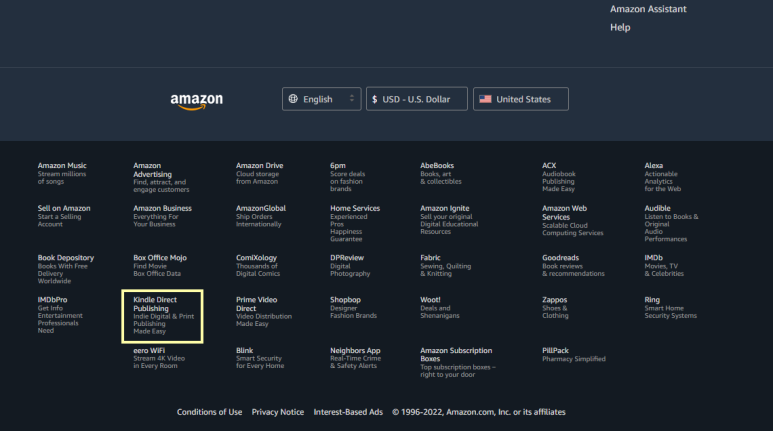773x431 pixels.
Task: Click Interest-Based Ads link
Action: pos(348,412)
